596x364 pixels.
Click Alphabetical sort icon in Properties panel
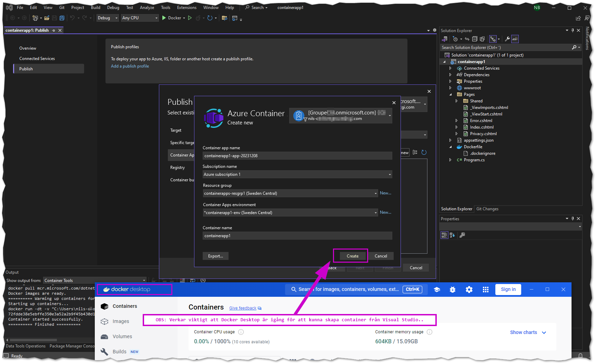(x=452, y=235)
